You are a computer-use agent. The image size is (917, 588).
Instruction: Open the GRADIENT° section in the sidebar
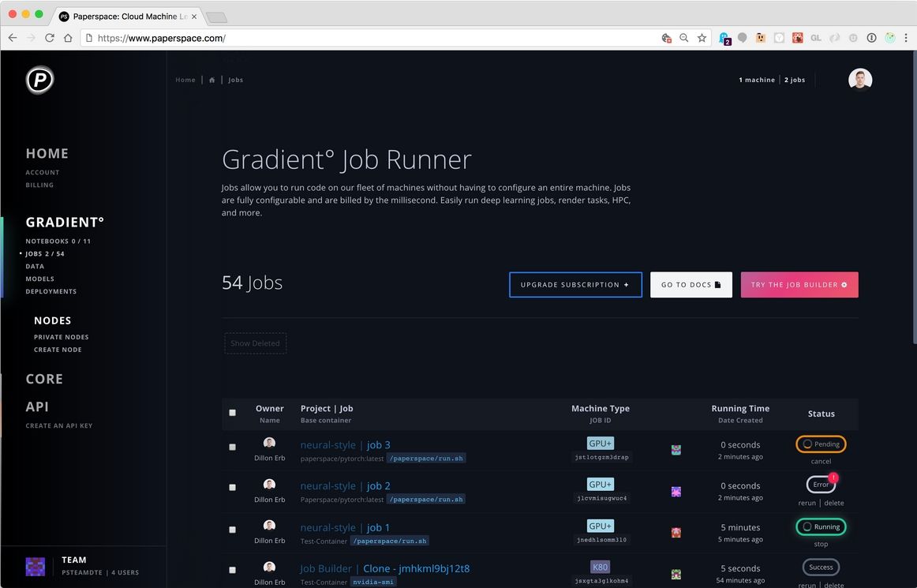65,223
